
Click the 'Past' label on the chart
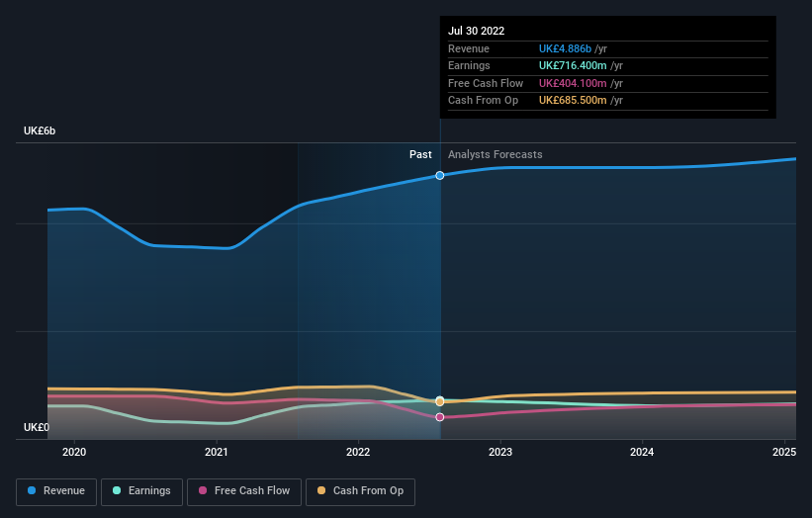click(420, 154)
